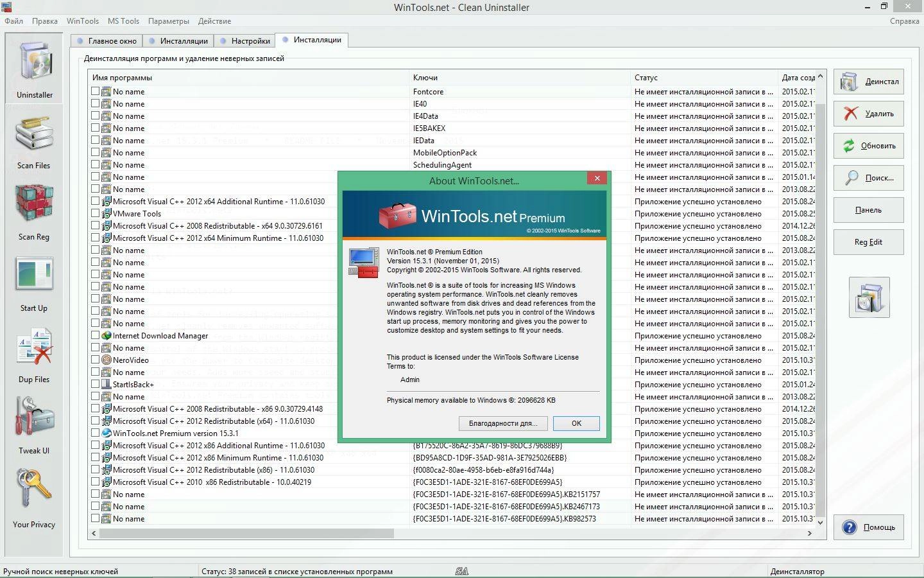This screenshot has height=578, width=924.
Task: Click the StartIsBack+ row icon
Action: (x=107, y=384)
